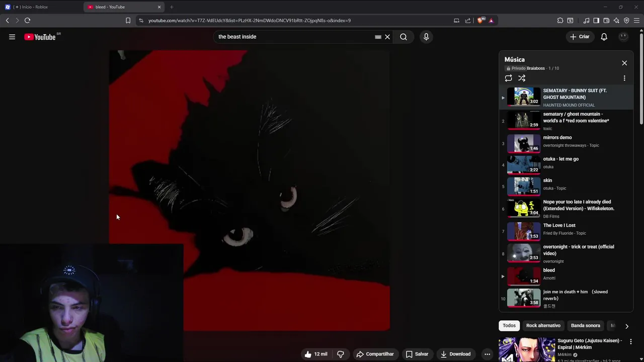Viewport: 644px width, 362px height.
Task: Play otuka - let me go
Action: point(567,164)
